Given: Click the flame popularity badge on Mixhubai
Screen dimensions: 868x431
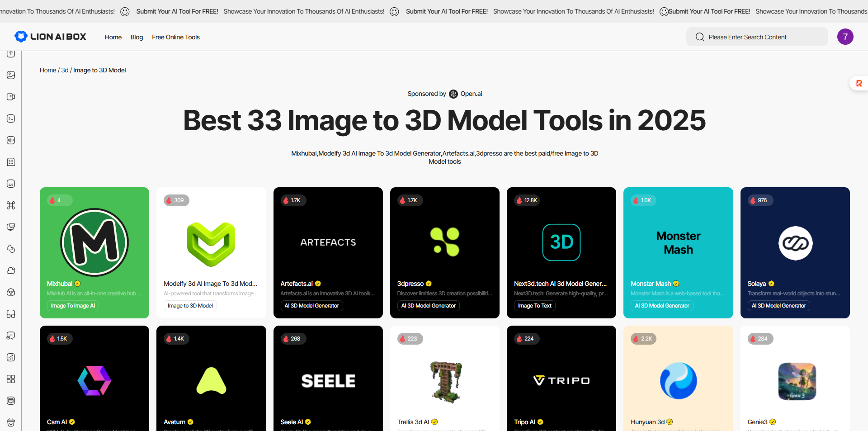Looking at the screenshot, I should [59, 200].
